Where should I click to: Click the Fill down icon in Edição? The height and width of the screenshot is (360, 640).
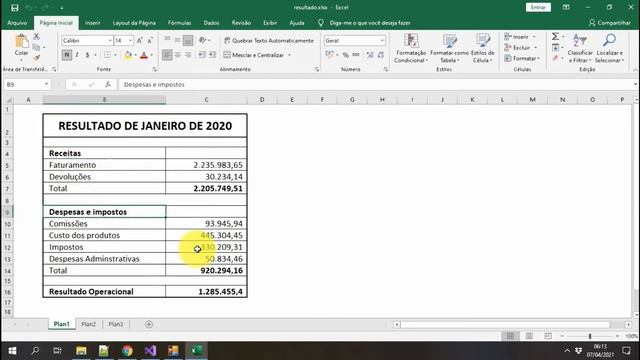(x=556, y=48)
